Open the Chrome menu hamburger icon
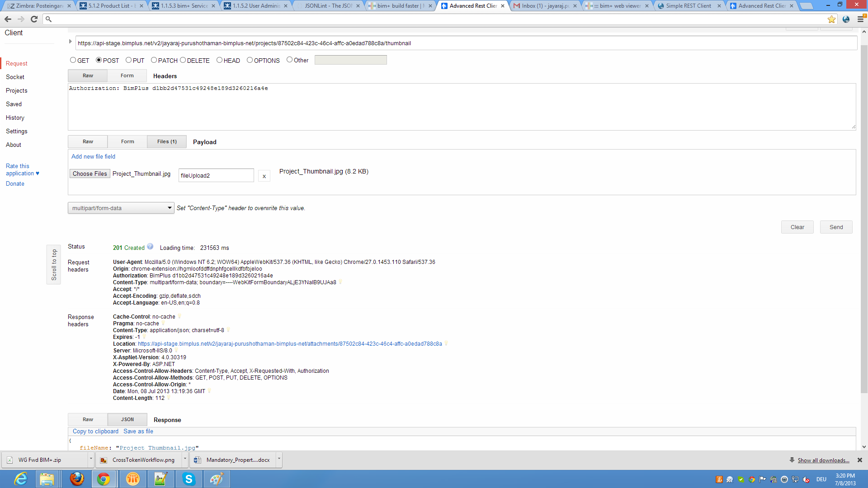The width and height of the screenshot is (868, 488). 861,19
